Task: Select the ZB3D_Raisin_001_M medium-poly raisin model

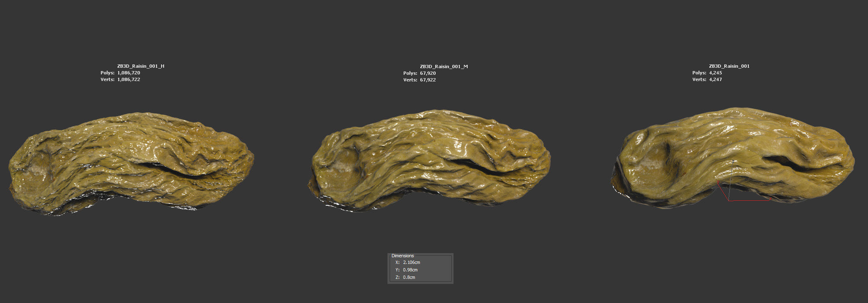Action: (x=430, y=161)
